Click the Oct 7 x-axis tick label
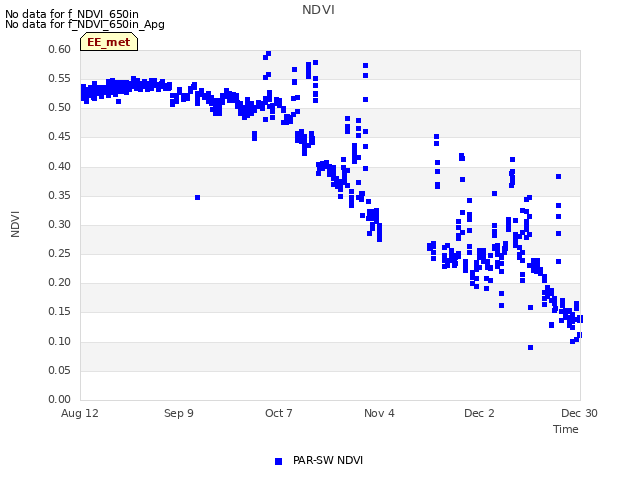Viewport: 640px width, 480px height. (x=279, y=413)
